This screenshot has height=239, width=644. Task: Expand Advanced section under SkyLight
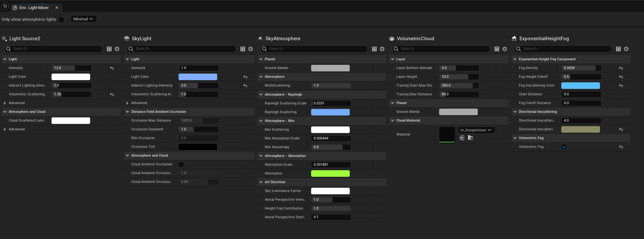click(x=127, y=103)
